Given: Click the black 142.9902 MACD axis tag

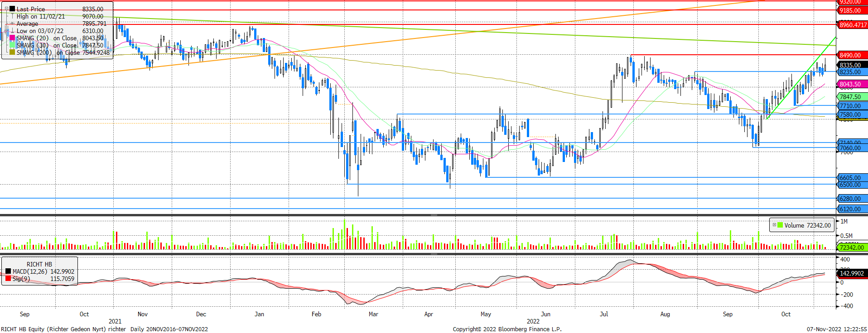Looking at the screenshot, I should pyautogui.click(x=851, y=273).
